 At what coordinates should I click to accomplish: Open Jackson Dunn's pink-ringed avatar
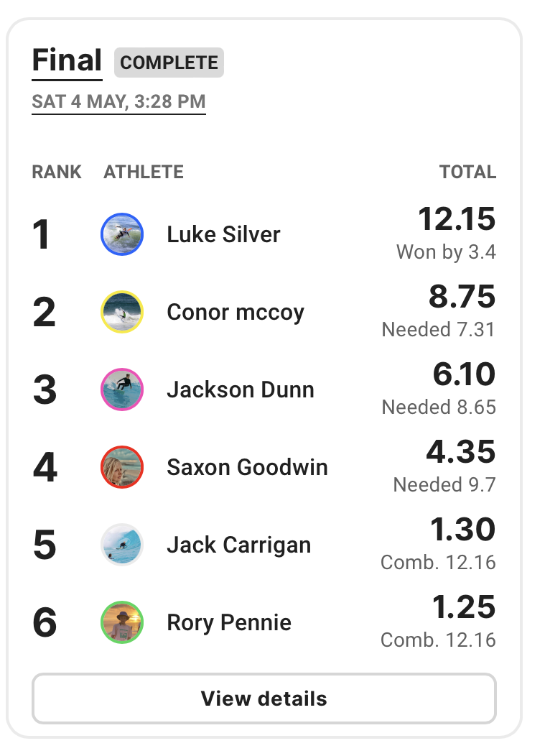click(x=122, y=389)
